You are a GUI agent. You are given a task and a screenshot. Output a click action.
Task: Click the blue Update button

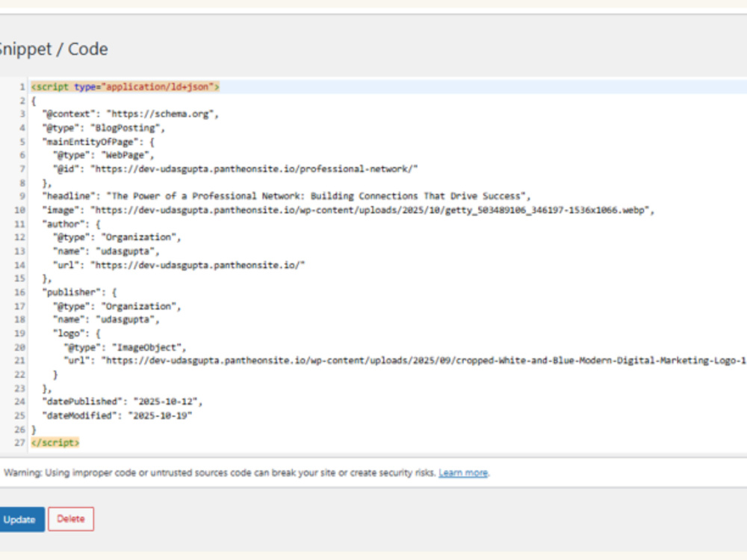tap(21, 519)
